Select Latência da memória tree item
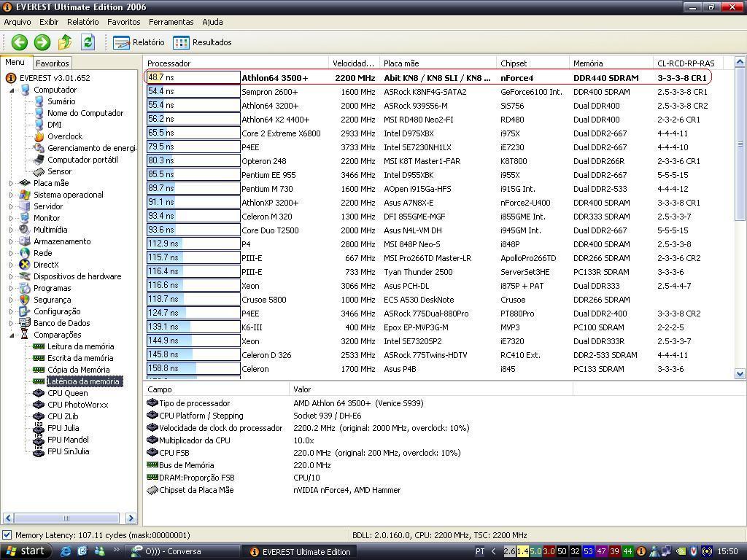The image size is (747, 560). (83, 381)
